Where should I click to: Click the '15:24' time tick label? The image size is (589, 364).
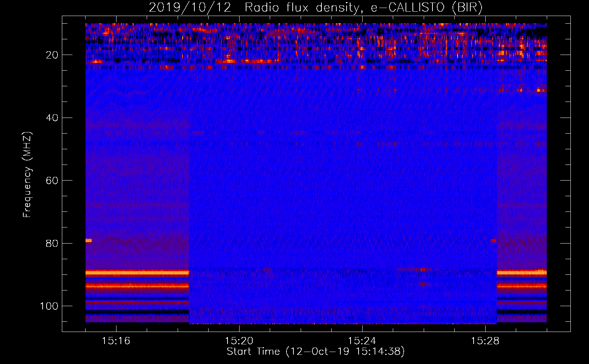point(362,341)
